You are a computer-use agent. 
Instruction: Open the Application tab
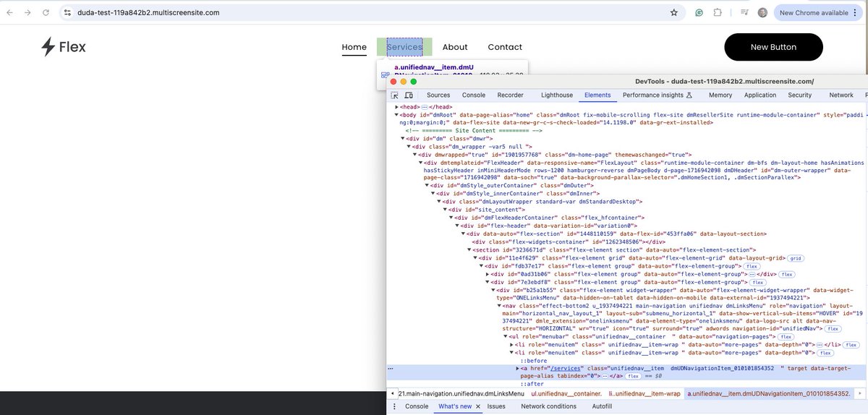click(760, 95)
